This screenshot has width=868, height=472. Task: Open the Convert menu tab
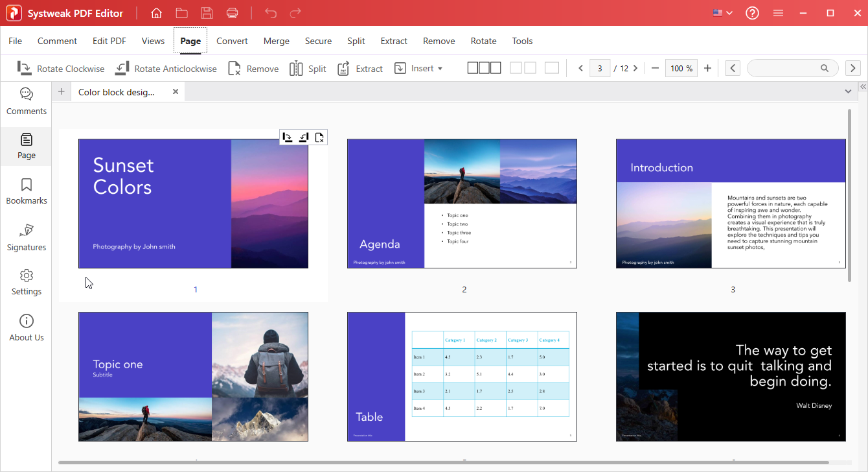click(x=232, y=41)
